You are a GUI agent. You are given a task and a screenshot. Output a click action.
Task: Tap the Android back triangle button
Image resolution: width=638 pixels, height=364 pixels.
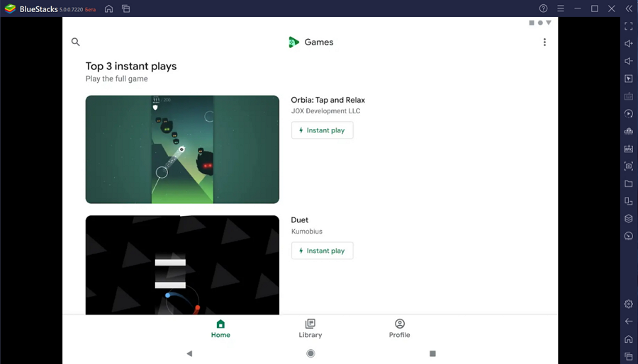[189, 353]
